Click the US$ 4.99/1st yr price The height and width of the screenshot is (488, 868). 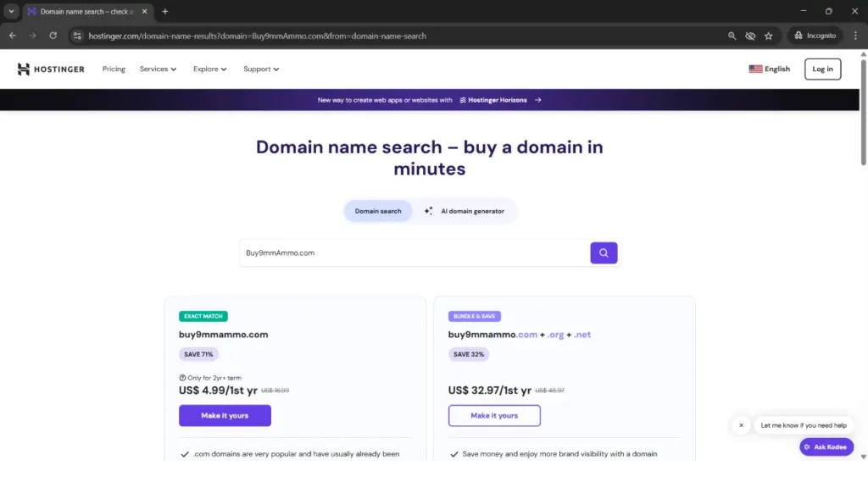(218, 391)
